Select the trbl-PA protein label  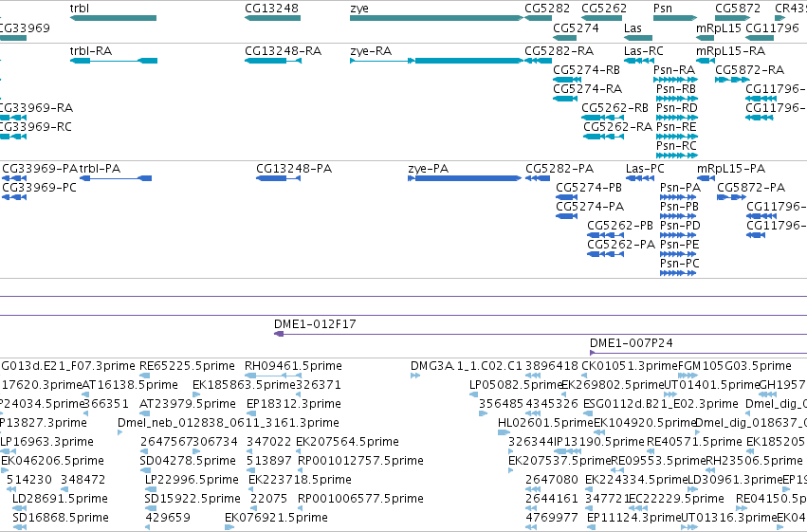[100, 169]
